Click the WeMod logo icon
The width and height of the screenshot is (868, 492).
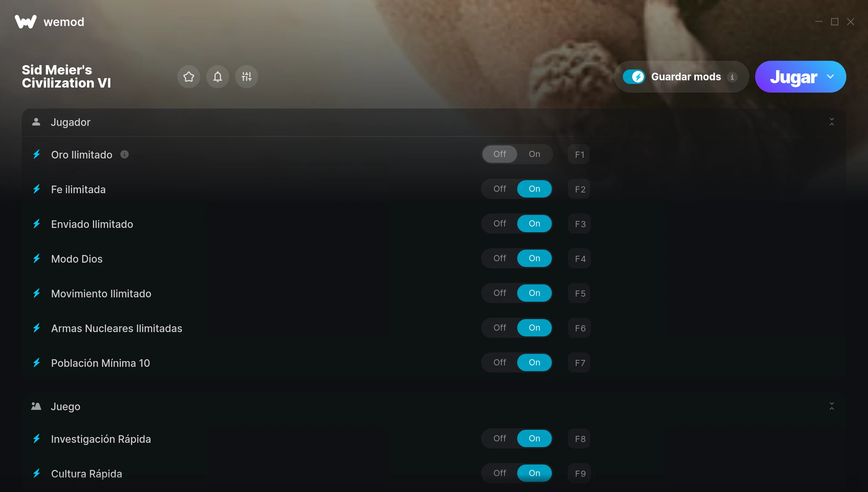pyautogui.click(x=26, y=22)
